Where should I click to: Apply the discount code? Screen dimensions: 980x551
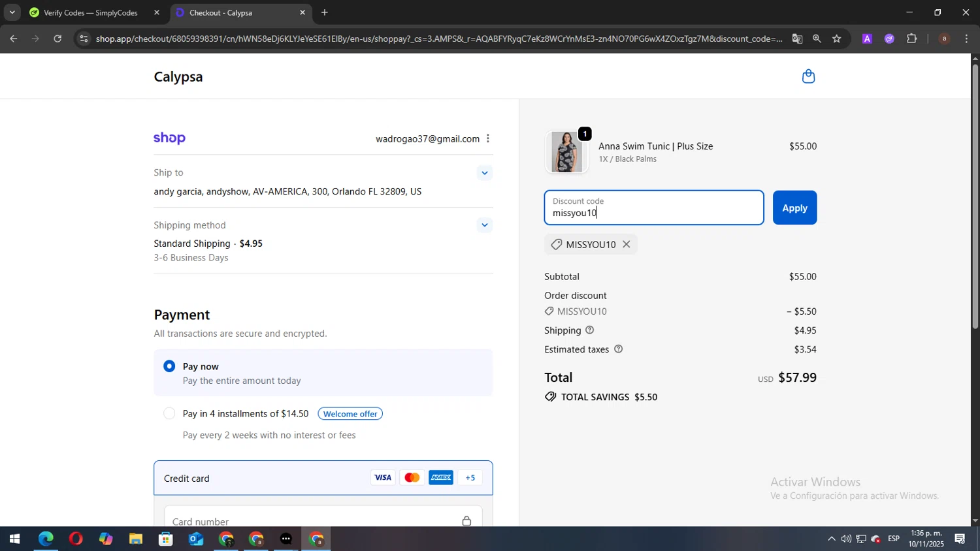[x=794, y=208]
